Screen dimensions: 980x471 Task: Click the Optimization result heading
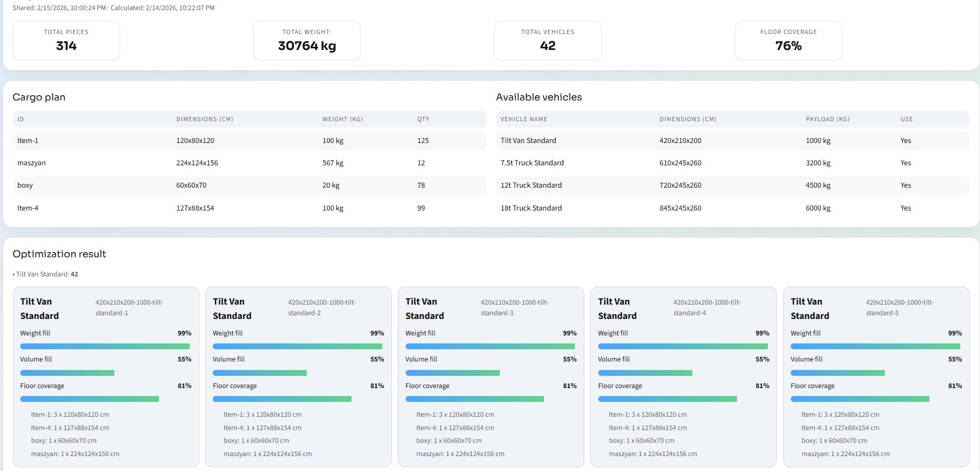point(60,254)
